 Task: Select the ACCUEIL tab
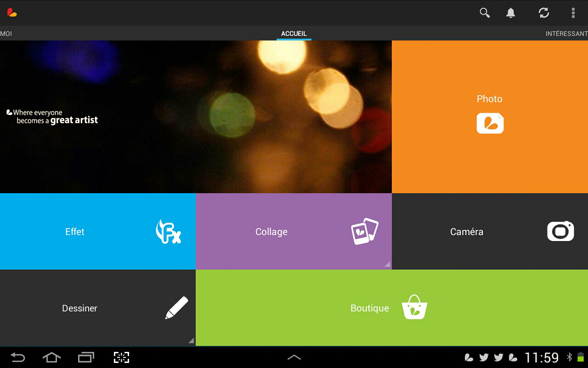coord(294,34)
